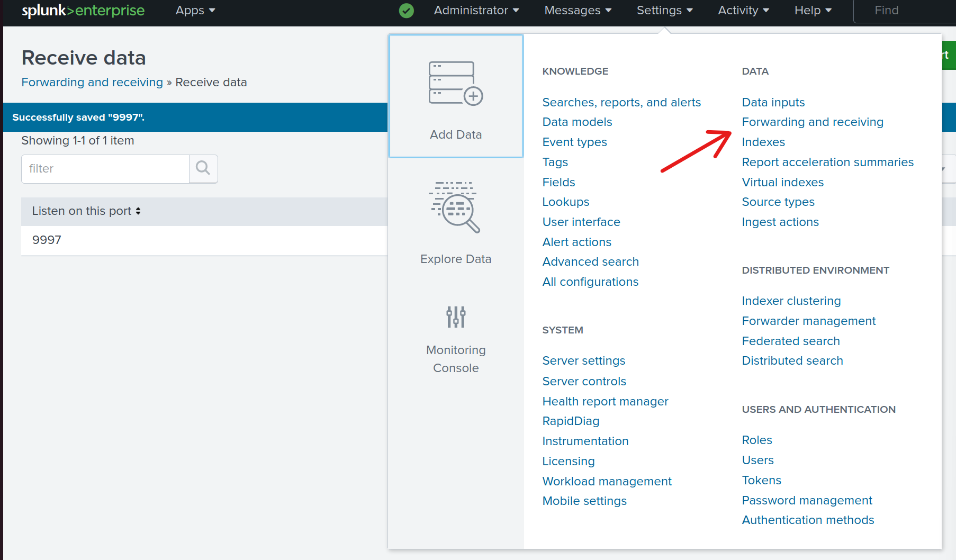
Task: Expand the Messages dropdown
Action: pyautogui.click(x=578, y=11)
